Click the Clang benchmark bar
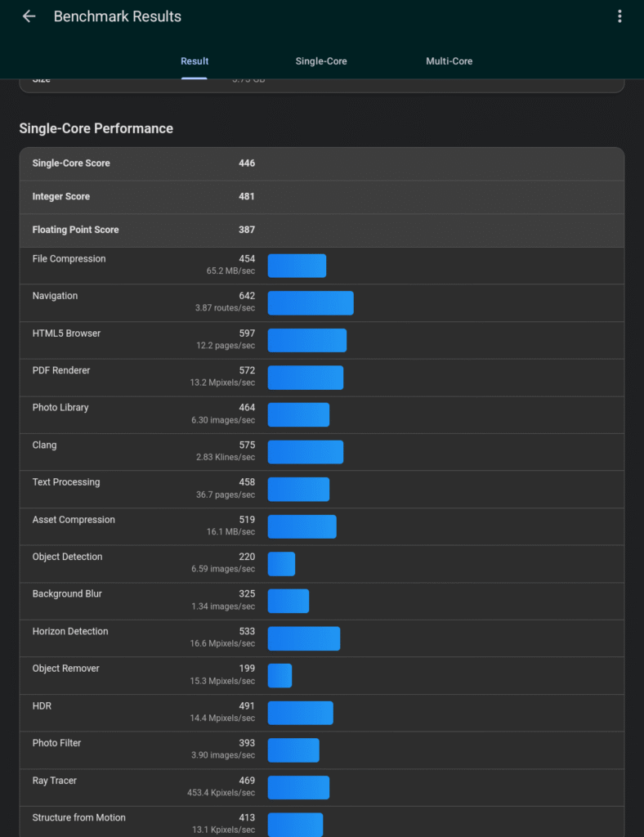The width and height of the screenshot is (644, 837). point(306,452)
